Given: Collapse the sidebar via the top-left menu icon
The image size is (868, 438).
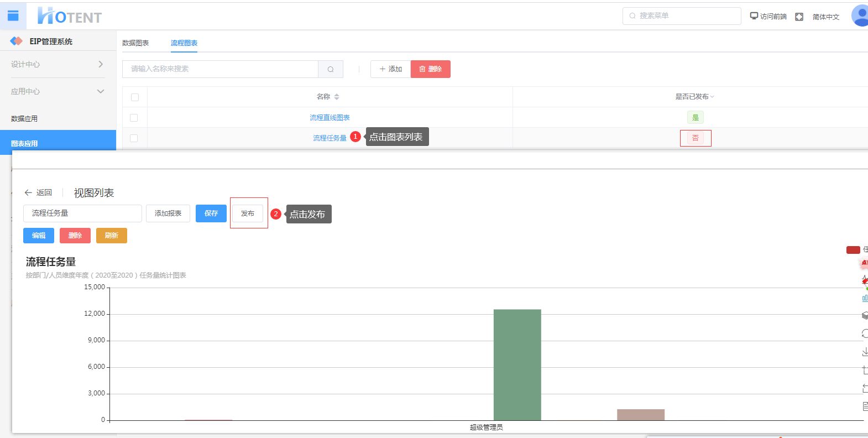Looking at the screenshot, I should (x=13, y=16).
